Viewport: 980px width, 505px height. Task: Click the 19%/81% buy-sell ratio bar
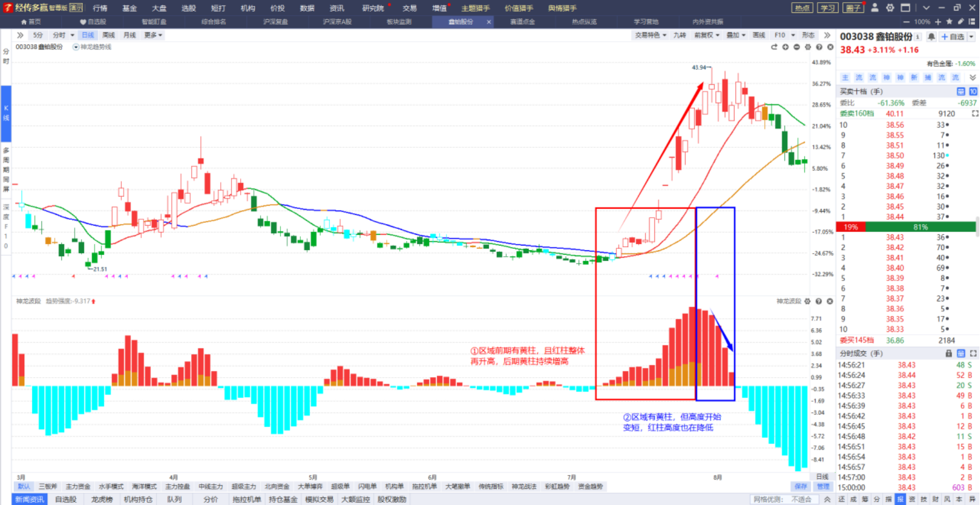pos(906,227)
